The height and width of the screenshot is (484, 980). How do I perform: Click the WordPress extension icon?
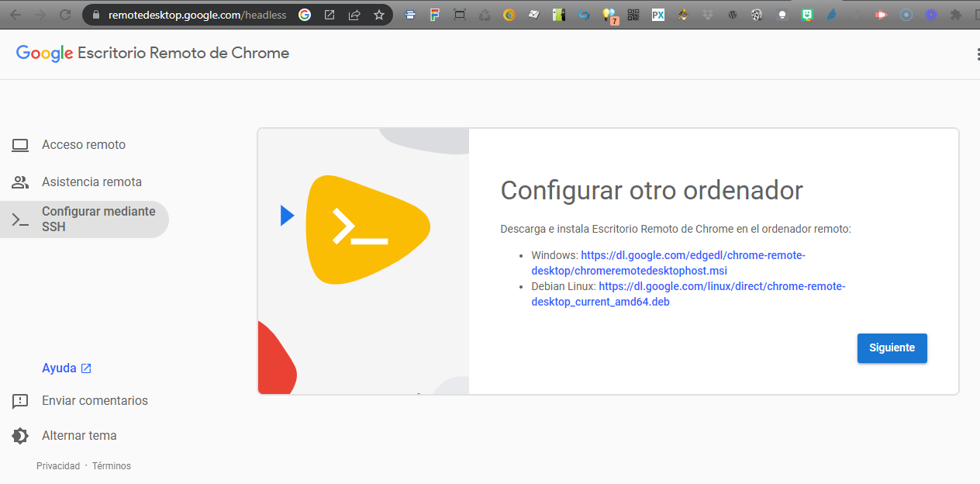click(x=733, y=15)
